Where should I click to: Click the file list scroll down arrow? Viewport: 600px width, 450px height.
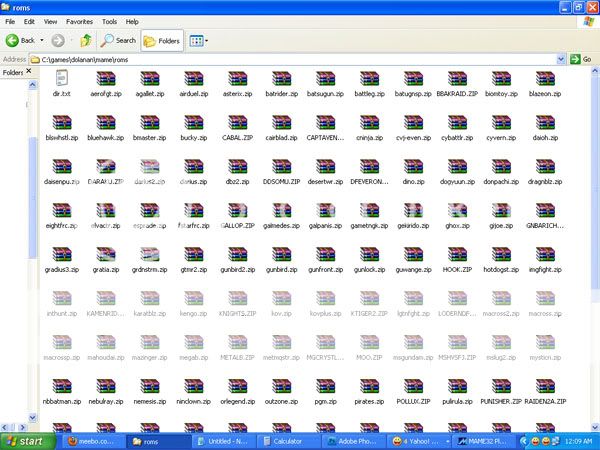click(x=595, y=427)
